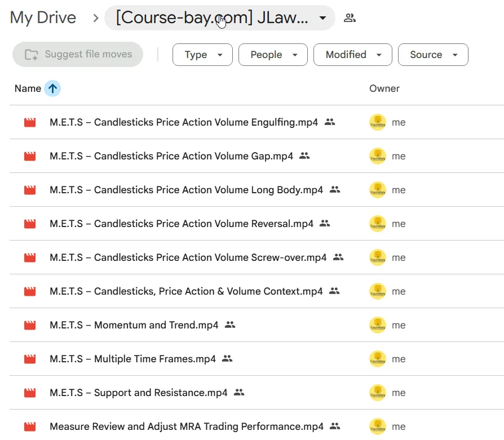This screenshot has width=504, height=440.
Task: Click the video icon for Volume Context.mp4
Action: click(x=30, y=291)
